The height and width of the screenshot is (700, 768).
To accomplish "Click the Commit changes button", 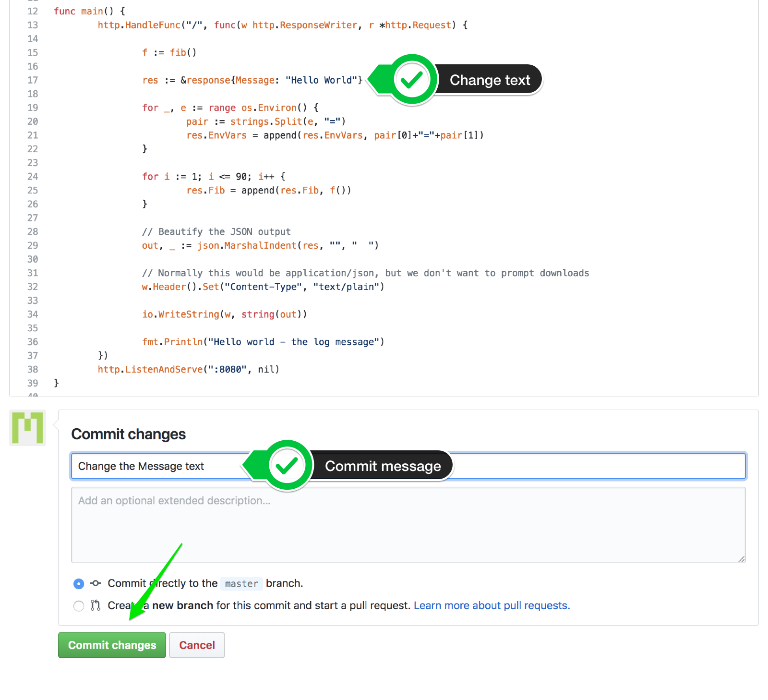I will tap(111, 645).
